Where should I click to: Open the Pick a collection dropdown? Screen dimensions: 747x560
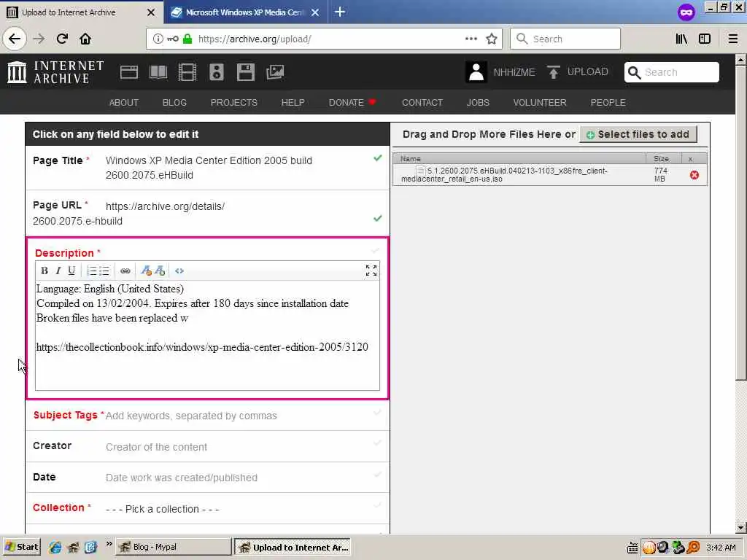(163, 509)
